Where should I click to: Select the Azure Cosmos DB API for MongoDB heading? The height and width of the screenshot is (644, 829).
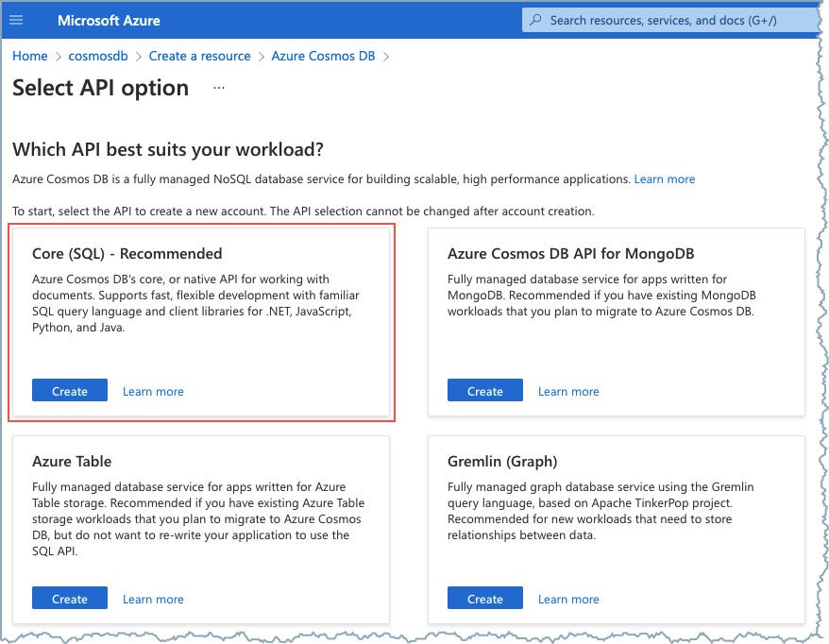(x=571, y=253)
